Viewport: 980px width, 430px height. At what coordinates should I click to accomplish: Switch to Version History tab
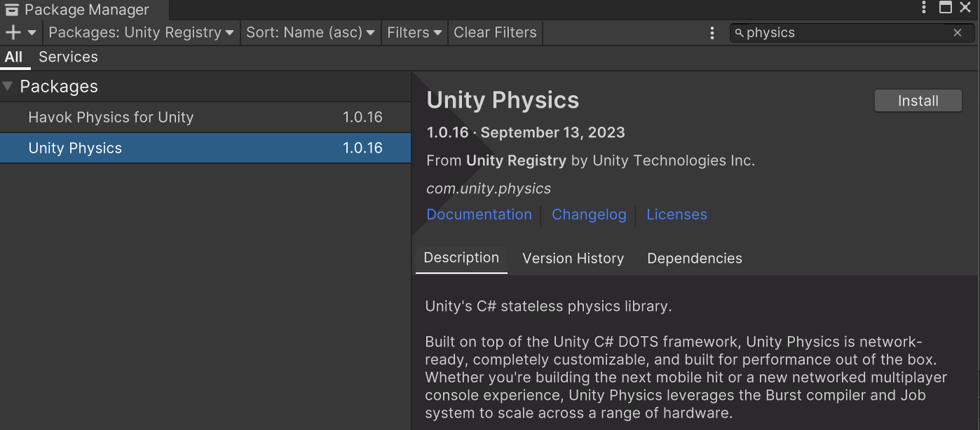click(x=573, y=258)
